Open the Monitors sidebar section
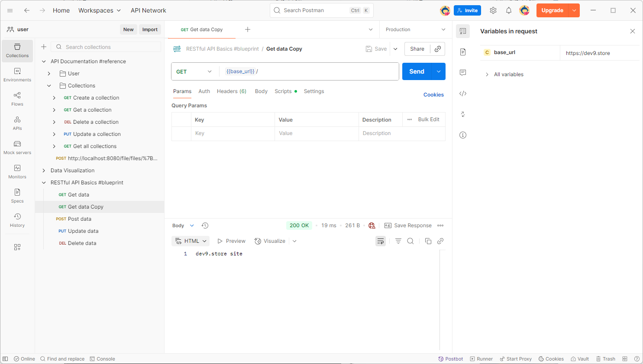Screen dimensions: 643x364 [17, 172]
